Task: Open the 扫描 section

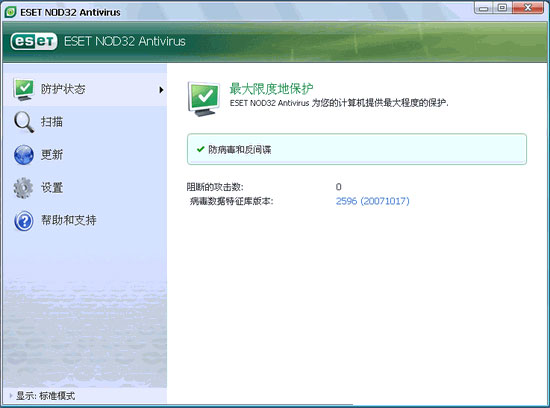Action: 84,122
